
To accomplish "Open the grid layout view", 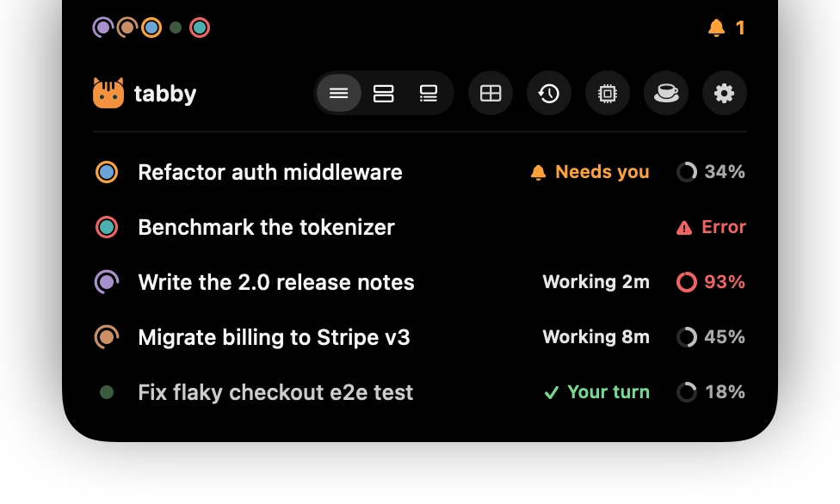I will tap(491, 93).
